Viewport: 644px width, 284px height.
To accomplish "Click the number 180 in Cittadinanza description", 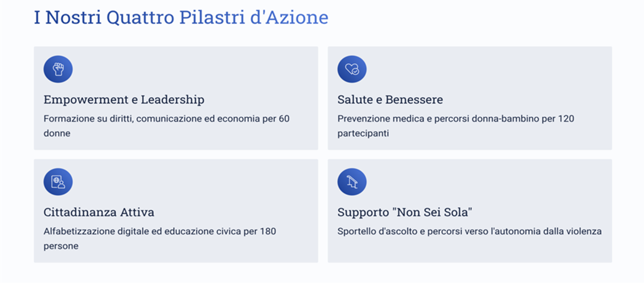I will (x=268, y=231).
